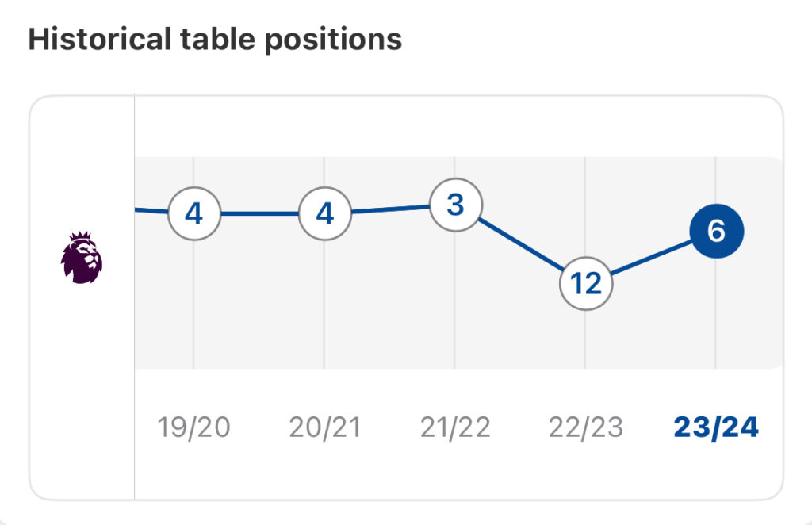The height and width of the screenshot is (525, 812).
Task: Open the position 12 data point
Action: point(586,284)
